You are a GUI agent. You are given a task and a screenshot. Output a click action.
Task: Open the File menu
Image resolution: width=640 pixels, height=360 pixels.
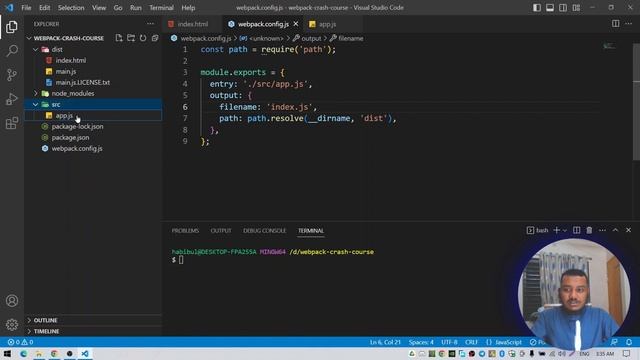26,7
